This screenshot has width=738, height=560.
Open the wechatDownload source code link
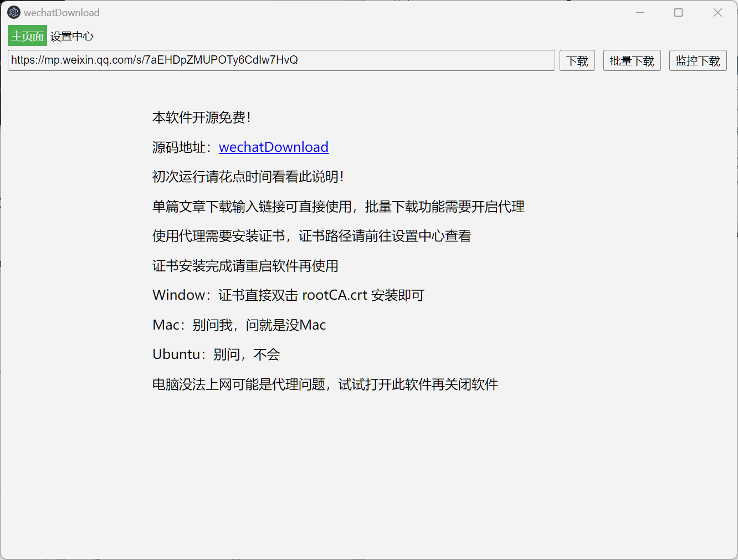(274, 147)
